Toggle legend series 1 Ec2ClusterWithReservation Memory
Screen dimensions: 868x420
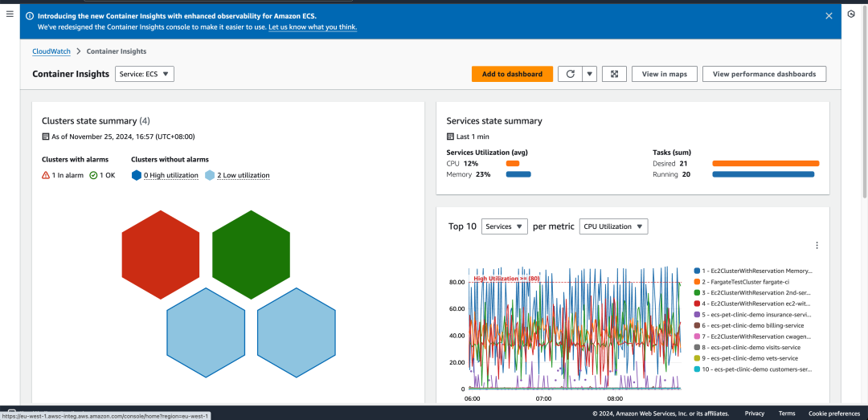pos(753,271)
